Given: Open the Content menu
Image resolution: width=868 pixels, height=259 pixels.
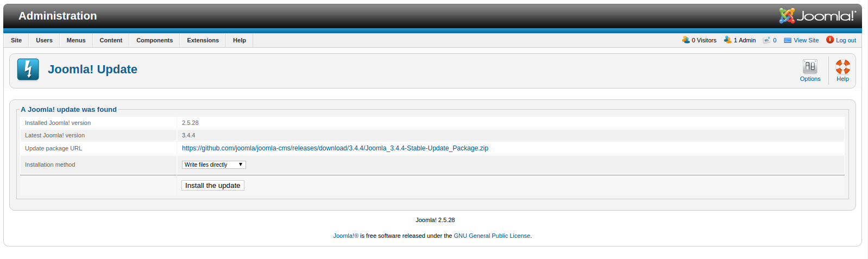Looking at the screenshot, I should pyautogui.click(x=111, y=40).
